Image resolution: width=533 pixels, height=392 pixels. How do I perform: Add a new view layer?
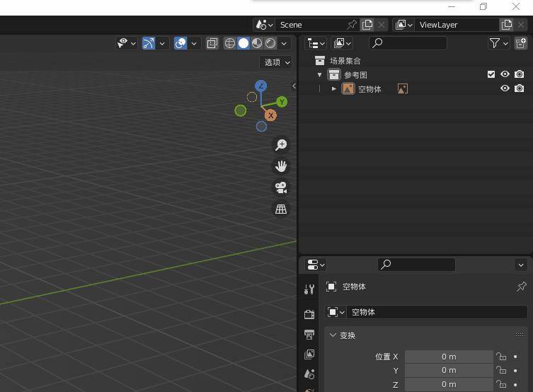coord(507,25)
